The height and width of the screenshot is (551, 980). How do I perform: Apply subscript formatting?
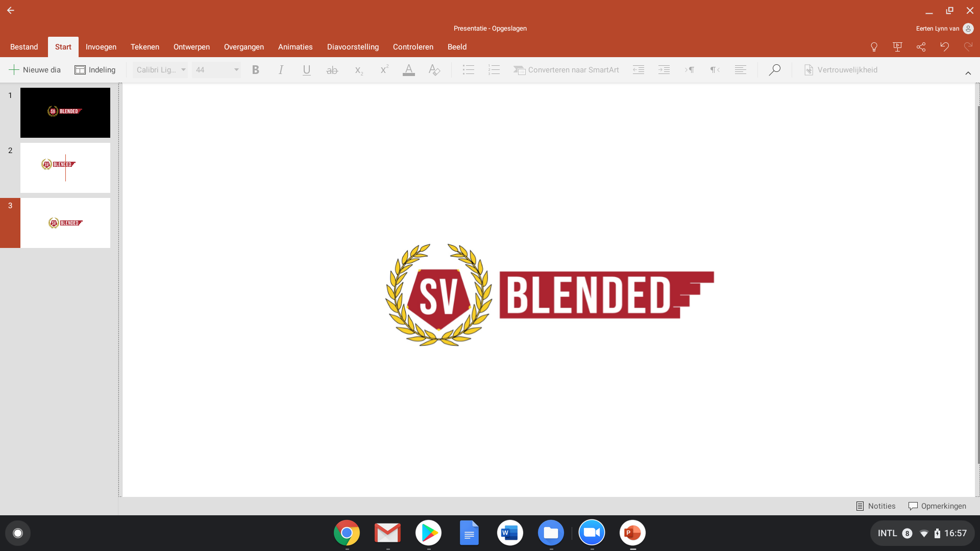click(x=359, y=70)
